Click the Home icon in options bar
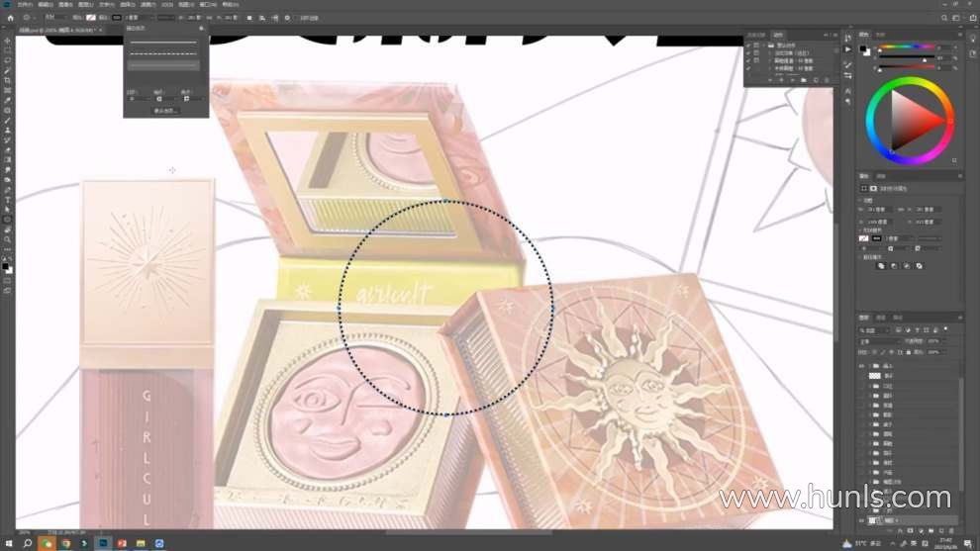Image resolution: width=980 pixels, height=551 pixels. point(11,18)
